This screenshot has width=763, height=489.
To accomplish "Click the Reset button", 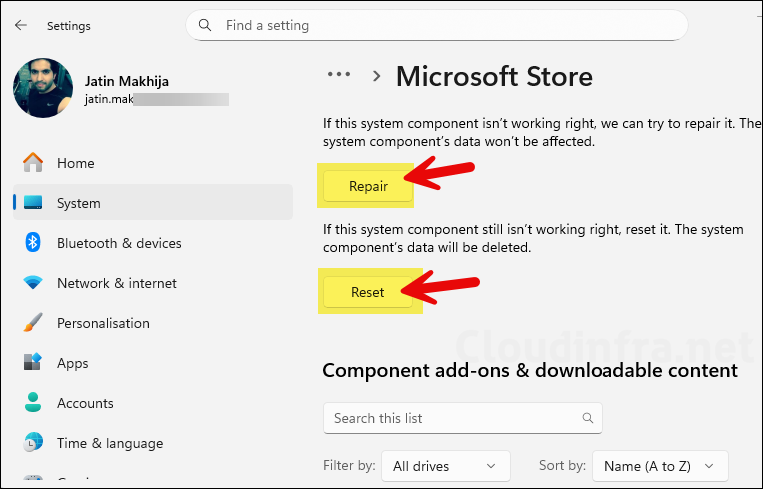I will pyautogui.click(x=368, y=292).
